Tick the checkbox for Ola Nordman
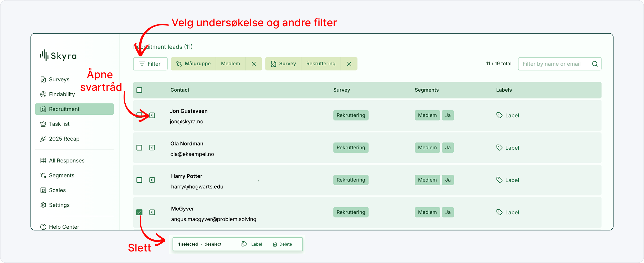The image size is (644, 263). coord(139,148)
